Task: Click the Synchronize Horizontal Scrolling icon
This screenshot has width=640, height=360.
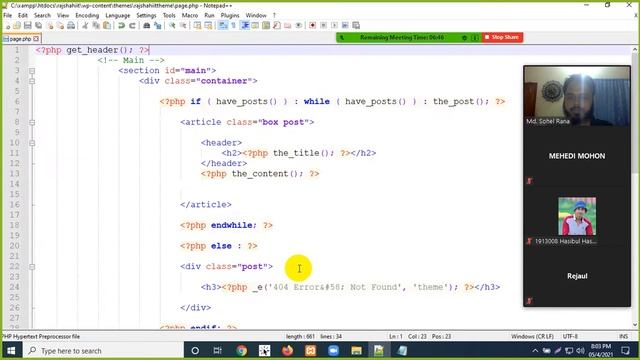Action: click(208, 26)
